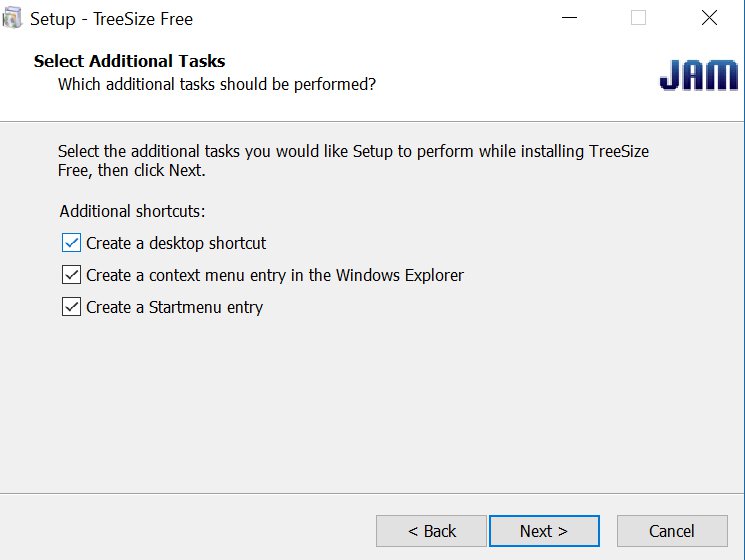
Task: Click the setup installer icon in title bar
Action: 12,18
